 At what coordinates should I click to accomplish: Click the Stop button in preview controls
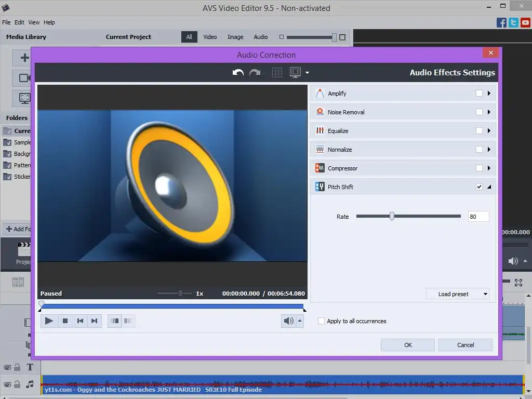(65, 321)
